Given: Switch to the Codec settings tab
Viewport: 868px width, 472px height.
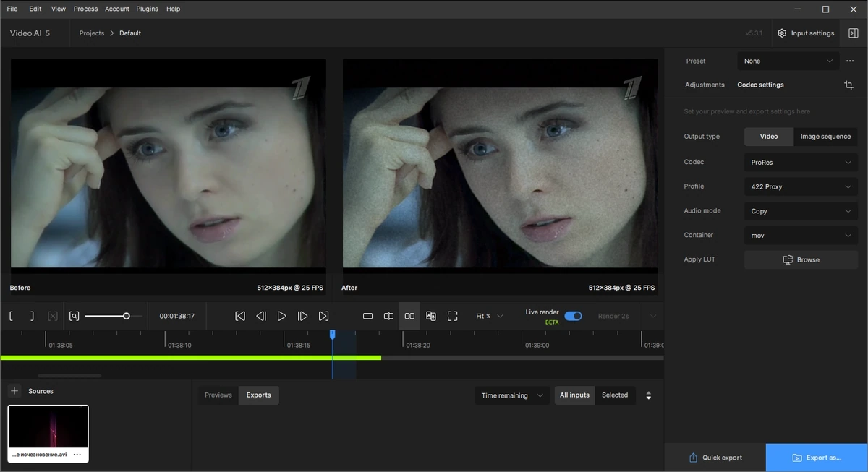Looking at the screenshot, I should [760, 85].
